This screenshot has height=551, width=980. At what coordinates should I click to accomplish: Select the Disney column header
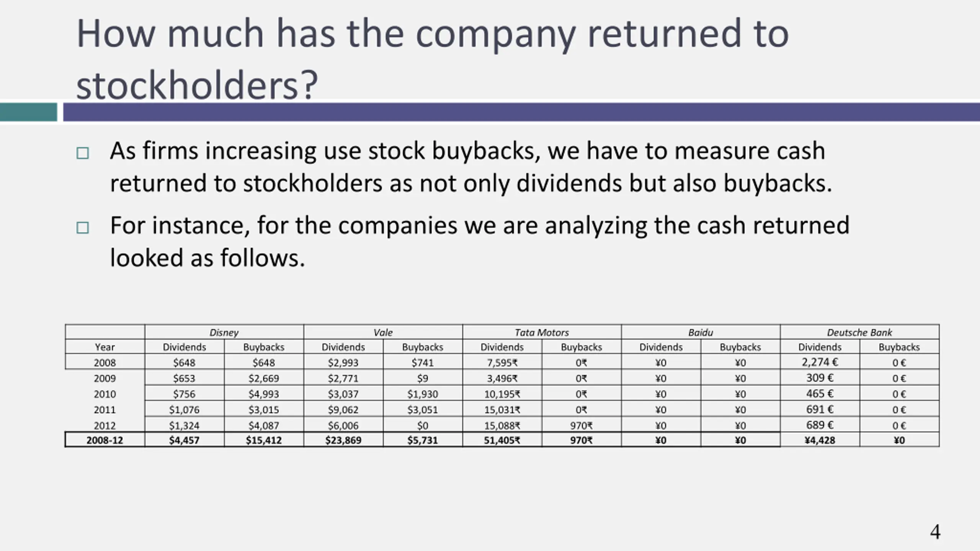coord(224,332)
